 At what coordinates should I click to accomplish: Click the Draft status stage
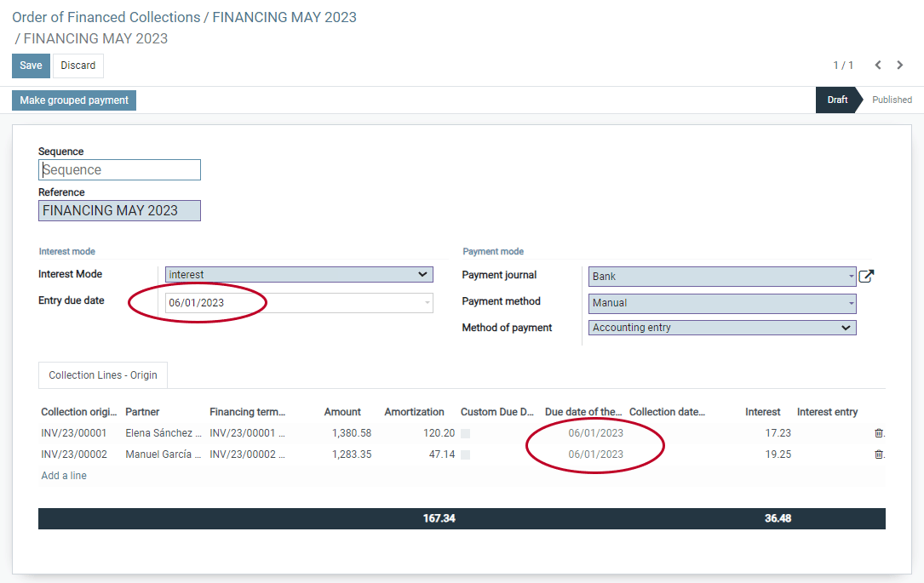[x=837, y=100]
